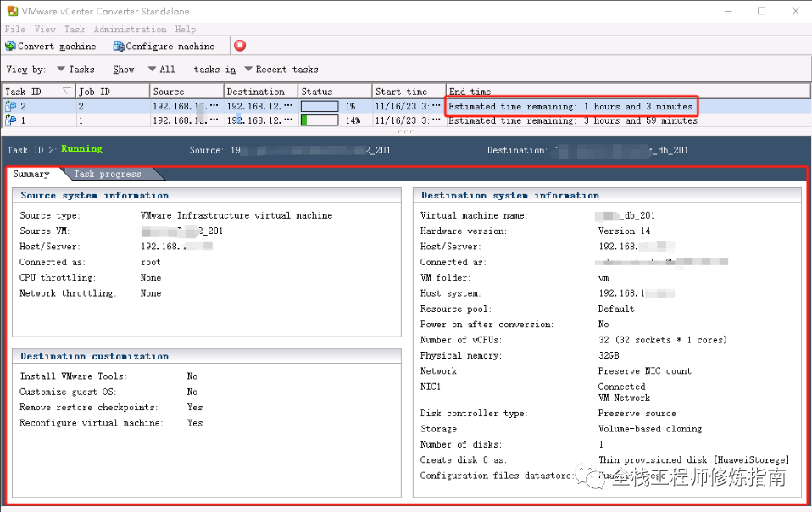This screenshot has height=512, width=812.
Task: Click the task icon for Task ID 2
Action: 11,106
